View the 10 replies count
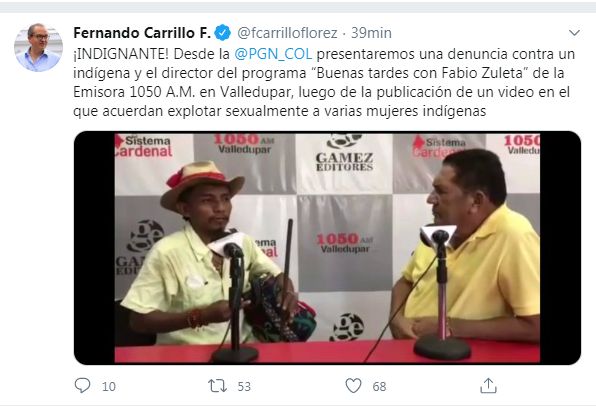 [x=109, y=386]
